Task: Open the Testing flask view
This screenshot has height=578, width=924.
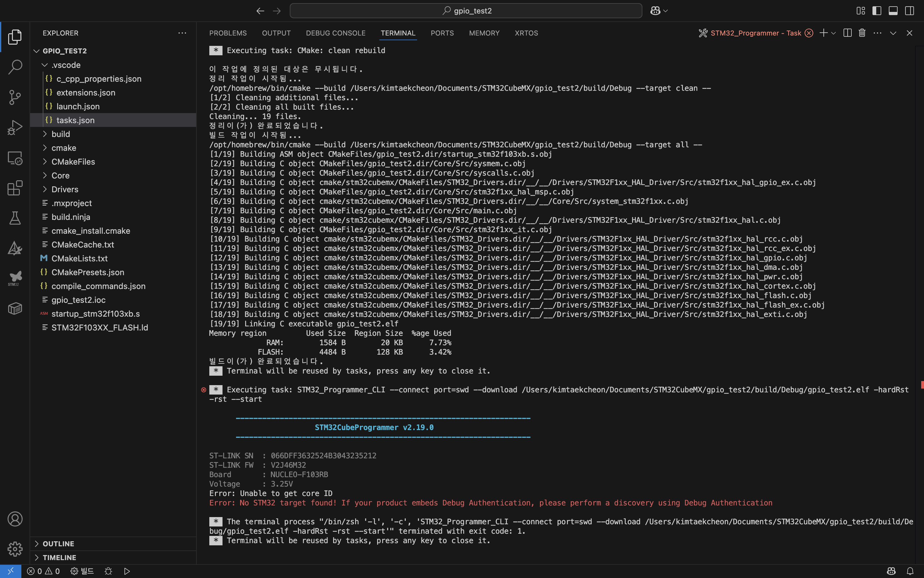Action: 15,218
